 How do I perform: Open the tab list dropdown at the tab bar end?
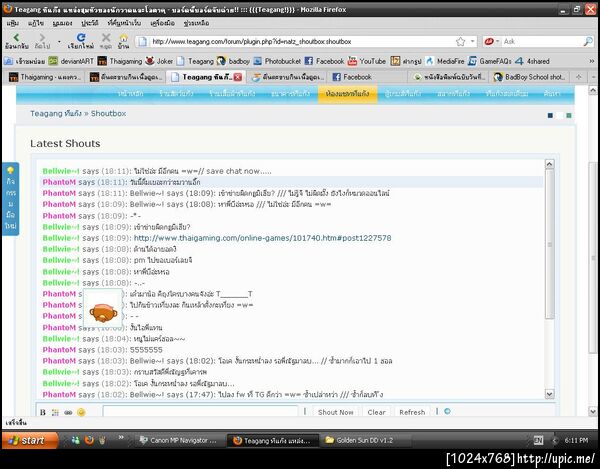pyautogui.click(x=593, y=77)
